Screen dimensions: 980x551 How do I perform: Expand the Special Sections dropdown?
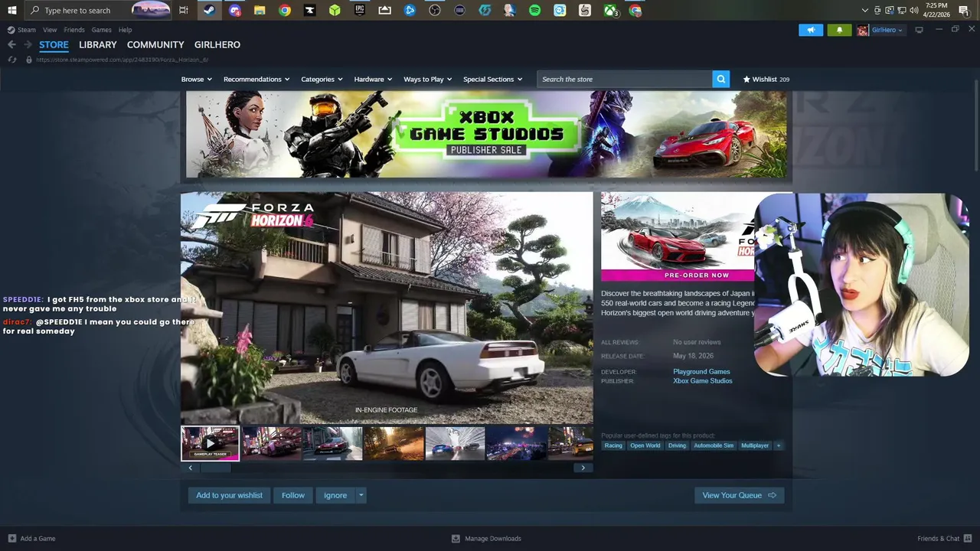click(492, 79)
